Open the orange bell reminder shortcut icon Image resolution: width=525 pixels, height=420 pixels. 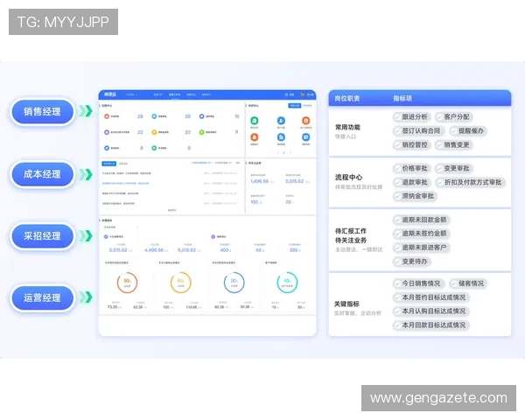pos(255,137)
